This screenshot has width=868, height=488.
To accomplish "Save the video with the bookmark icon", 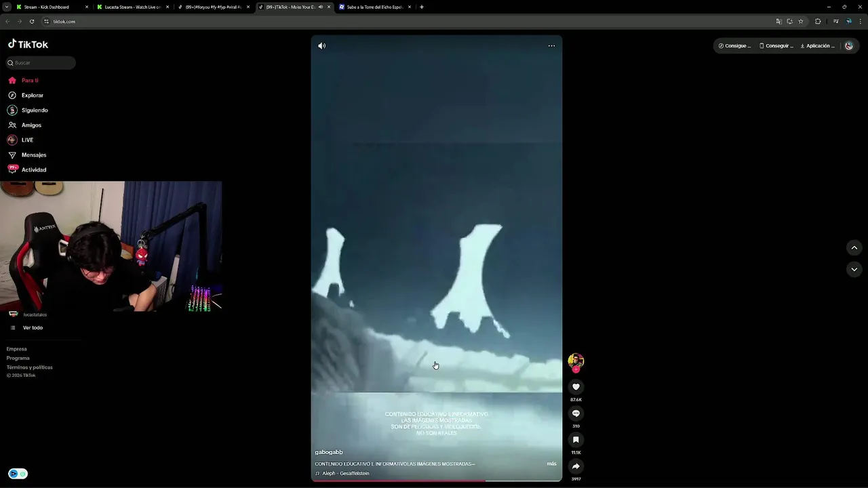I will 576,440.
